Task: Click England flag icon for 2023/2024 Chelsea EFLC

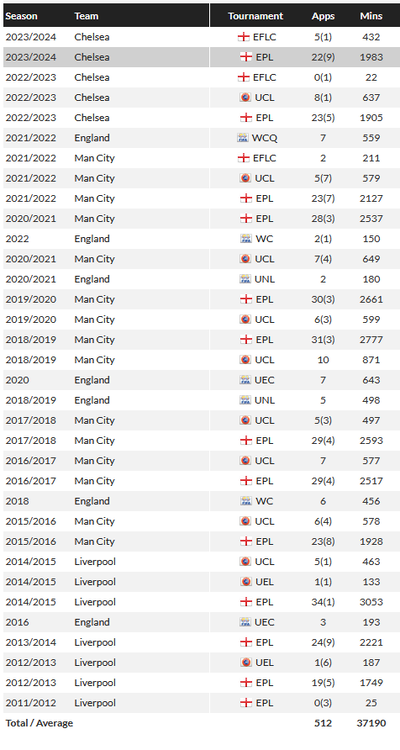Action: 244,37
